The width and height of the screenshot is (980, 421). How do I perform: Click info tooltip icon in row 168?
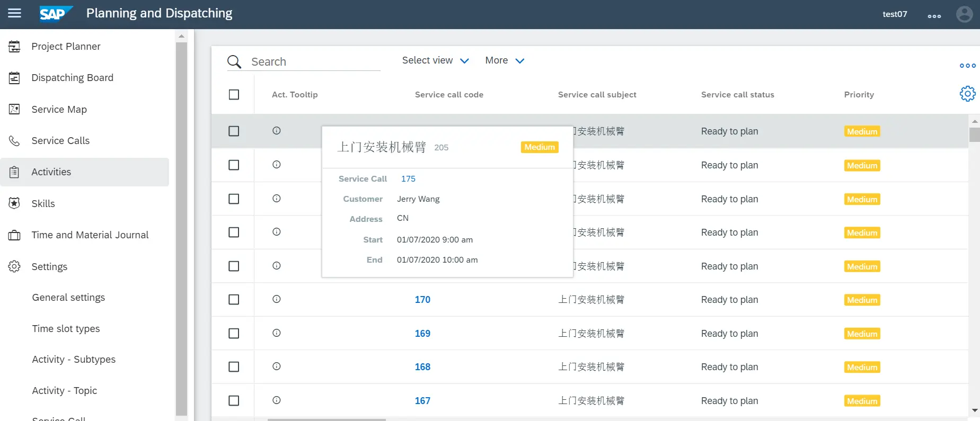tap(277, 366)
